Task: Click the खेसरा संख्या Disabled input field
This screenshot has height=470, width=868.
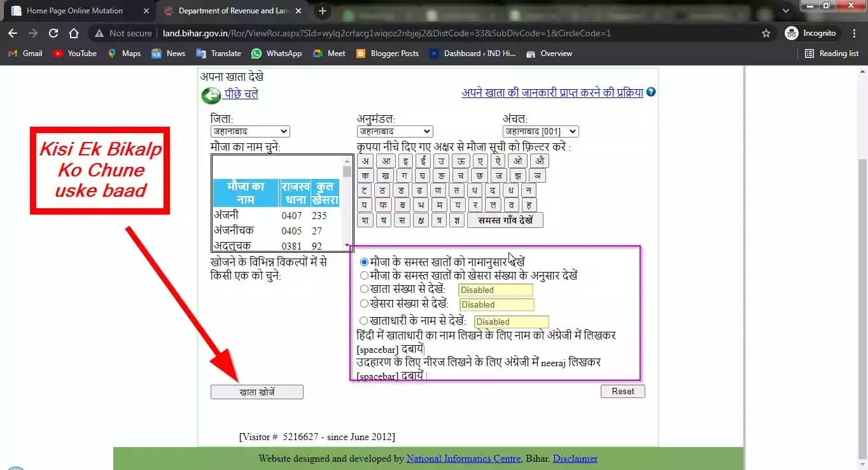Action: (497, 304)
